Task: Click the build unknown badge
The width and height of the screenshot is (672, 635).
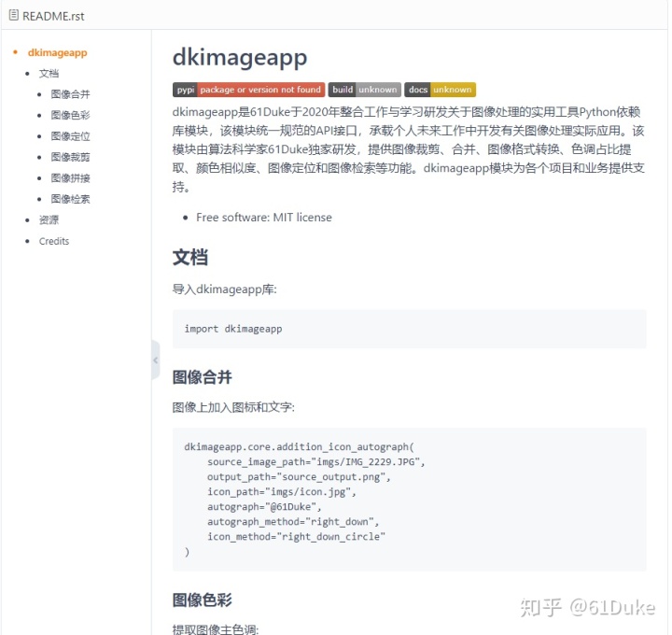Action: click(365, 90)
